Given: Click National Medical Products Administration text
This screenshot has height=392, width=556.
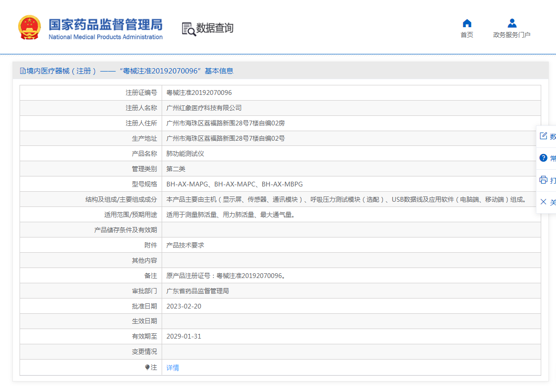Looking at the screenshot, I should coord(106,37).
